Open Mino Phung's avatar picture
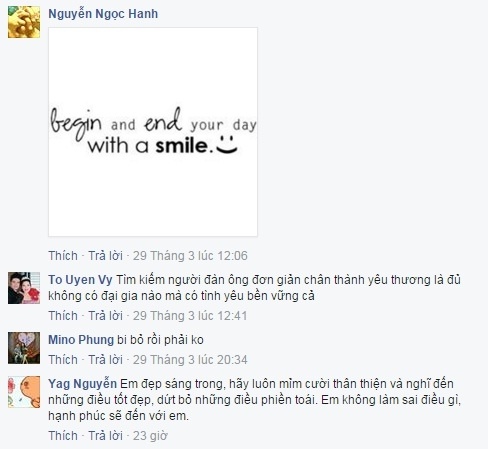 (24, 348)
